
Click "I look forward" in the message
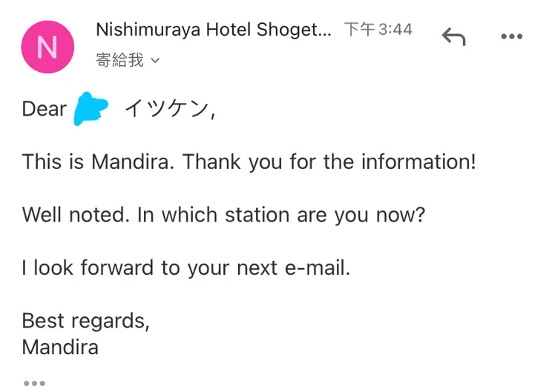pyautogui.click(x=89, y=268)
